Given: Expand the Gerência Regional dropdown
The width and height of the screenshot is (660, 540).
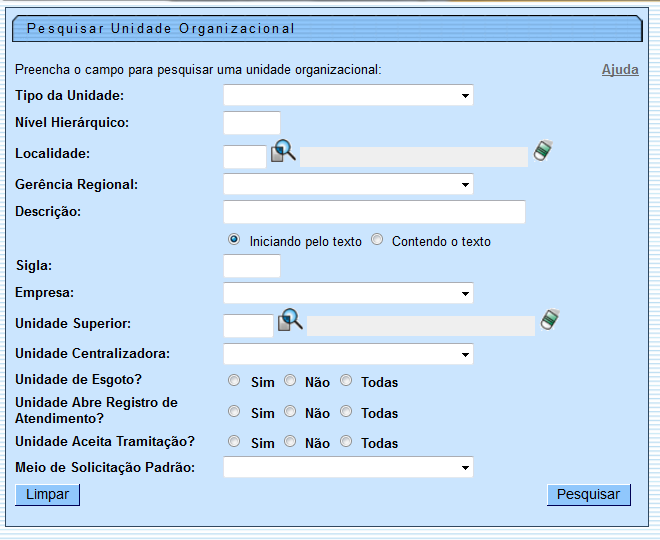Looking at the screenshot, I should [x=348, y=184].
